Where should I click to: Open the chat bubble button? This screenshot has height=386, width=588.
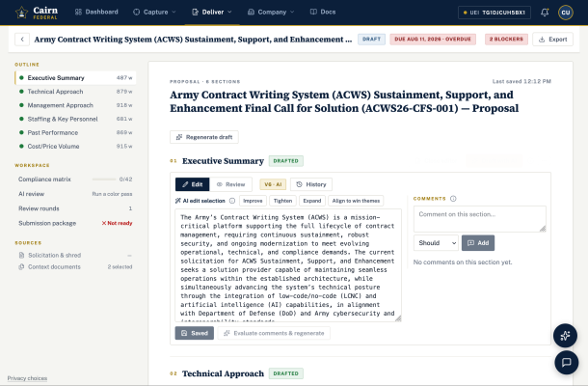point(566,362)
